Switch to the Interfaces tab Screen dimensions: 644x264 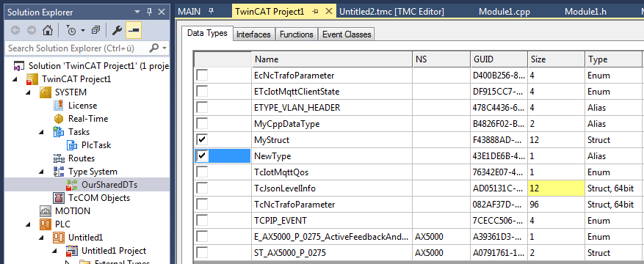[x=253, y=34]
